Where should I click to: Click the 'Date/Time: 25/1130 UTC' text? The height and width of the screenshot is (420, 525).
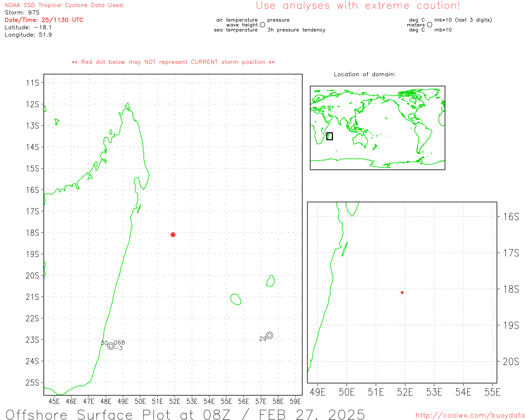point(44,20)
